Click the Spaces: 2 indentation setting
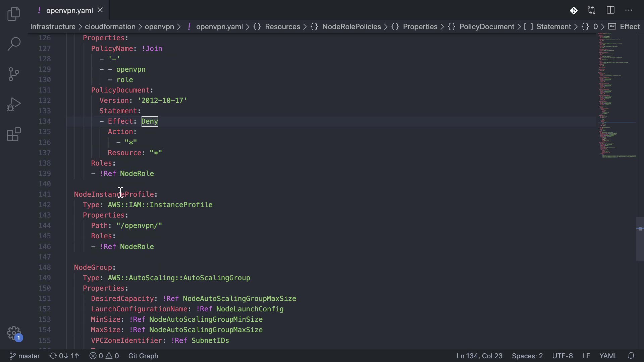This screenshot has height=362, width=644. click(x=527, y=356)
